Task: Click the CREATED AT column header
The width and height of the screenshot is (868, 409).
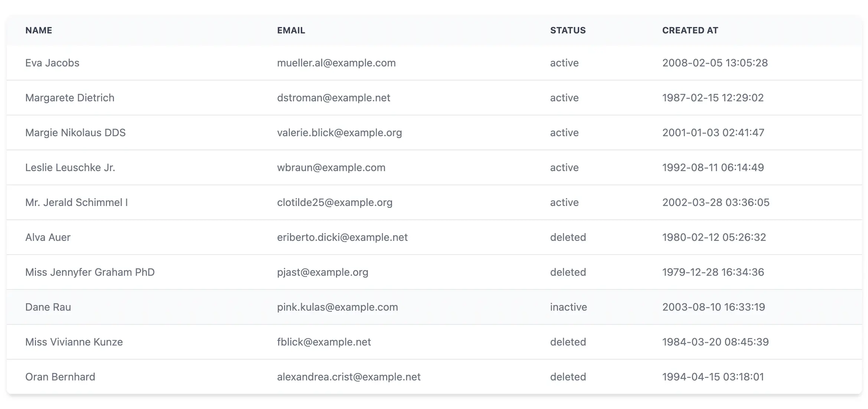Action: click(690, 30)
